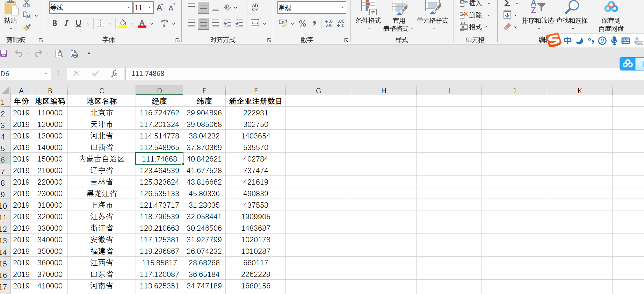The width and height of the screenshot is (644, 294).
Task: Open Delete (删除) cells menu
Action: coord(475,15)
